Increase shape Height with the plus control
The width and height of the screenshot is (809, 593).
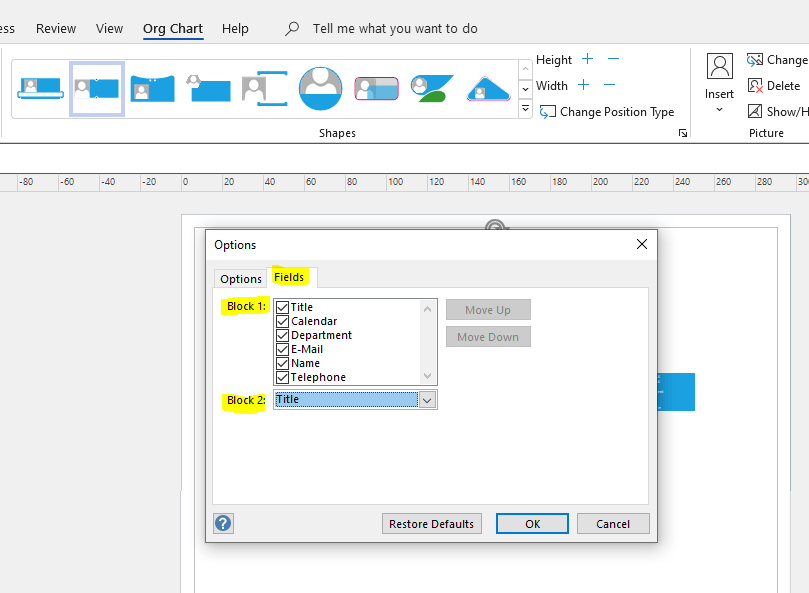pyautogui.click(x=587, y=59)
